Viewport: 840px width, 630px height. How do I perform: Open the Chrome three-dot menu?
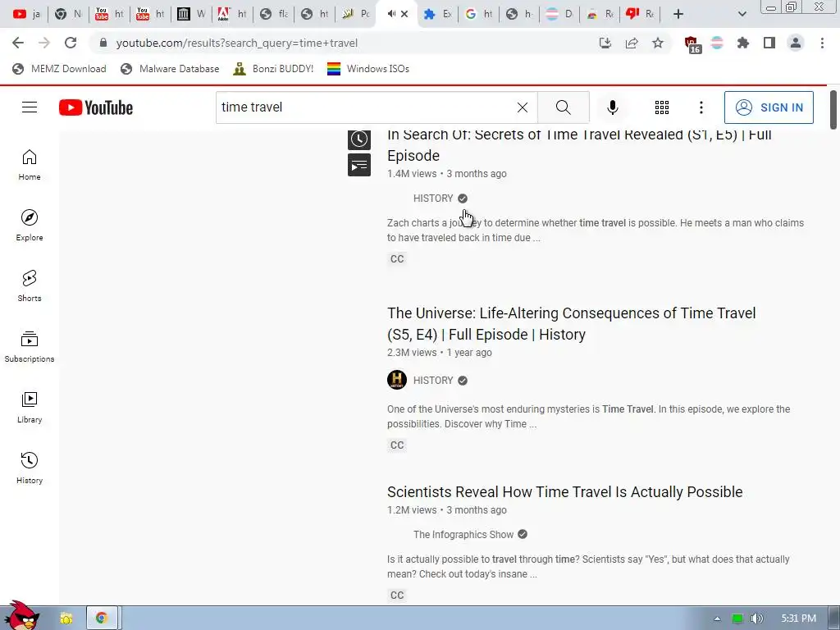[x=822, y=43]
